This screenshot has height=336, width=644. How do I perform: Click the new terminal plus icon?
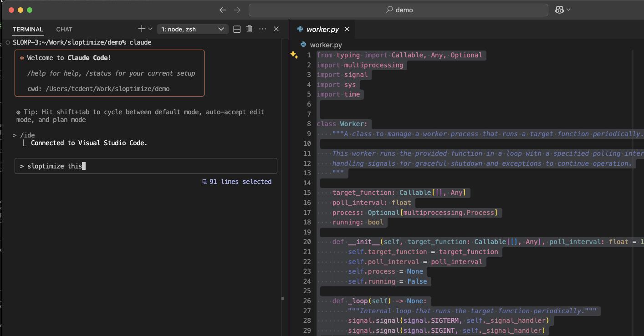click(x=141, y=29)
